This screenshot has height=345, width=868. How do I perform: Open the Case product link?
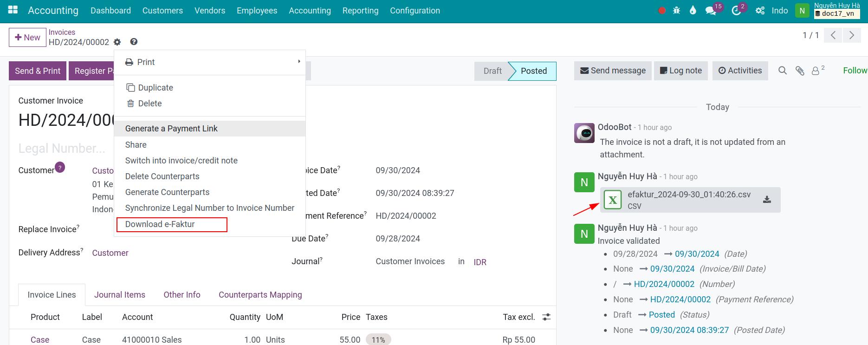coord(40,340)
